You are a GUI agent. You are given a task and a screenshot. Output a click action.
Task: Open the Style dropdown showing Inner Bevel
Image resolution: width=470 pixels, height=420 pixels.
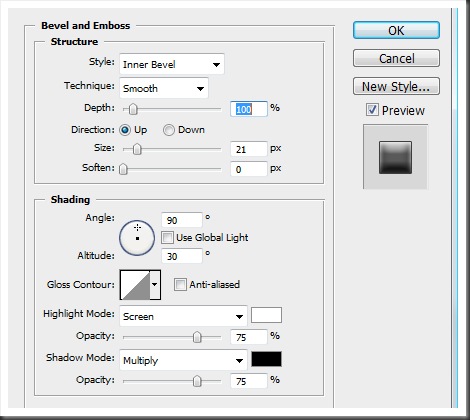pos(172,64)
